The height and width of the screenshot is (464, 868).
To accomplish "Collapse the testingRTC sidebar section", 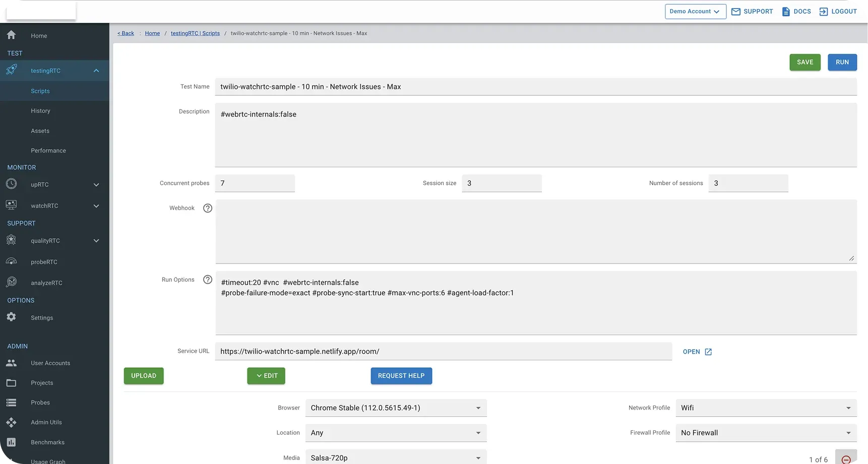I will tap(96, 71).
